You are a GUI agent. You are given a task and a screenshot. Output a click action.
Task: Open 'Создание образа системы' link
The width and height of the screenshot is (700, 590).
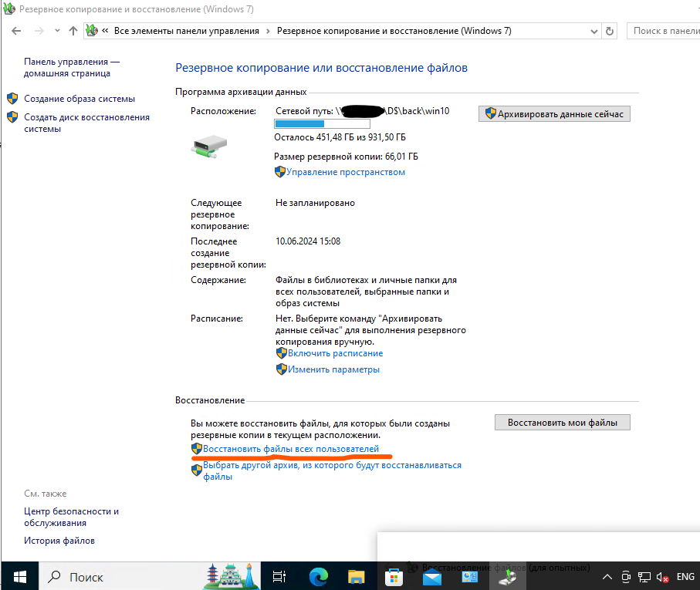click(79, 99)
